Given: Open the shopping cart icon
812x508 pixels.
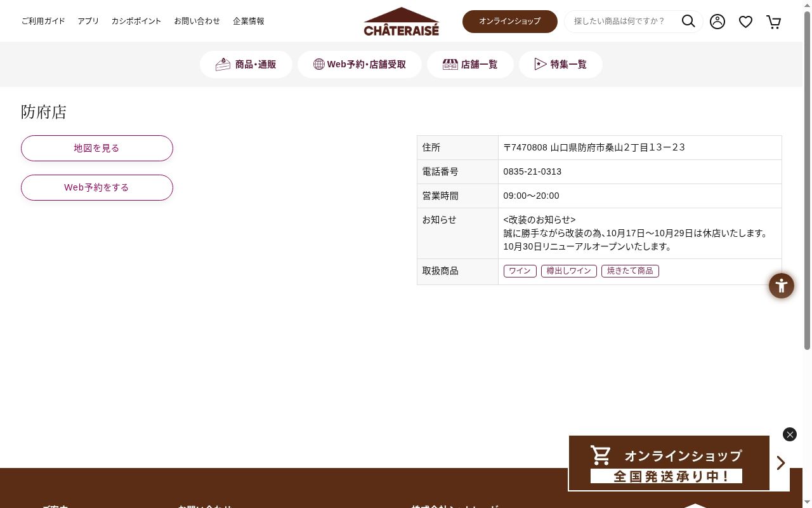Looking at the screenshot, I should [774, 22].
